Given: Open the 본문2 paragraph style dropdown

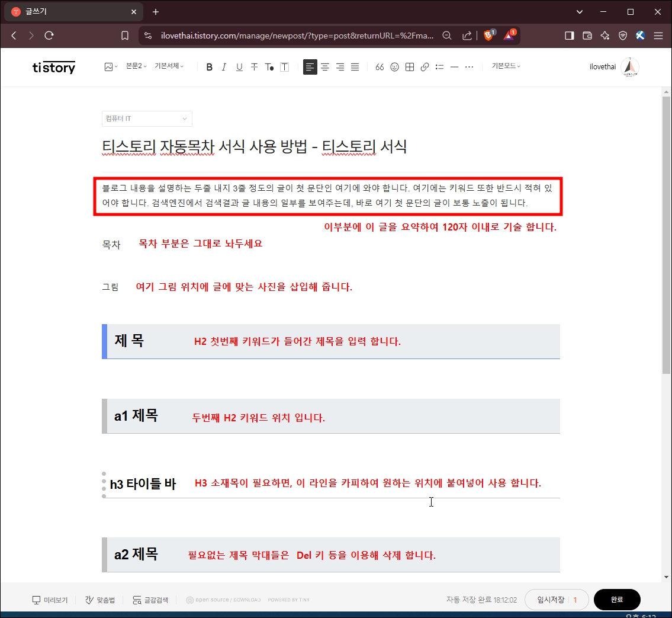Looking at the screenshot, I should click(134, 66).
